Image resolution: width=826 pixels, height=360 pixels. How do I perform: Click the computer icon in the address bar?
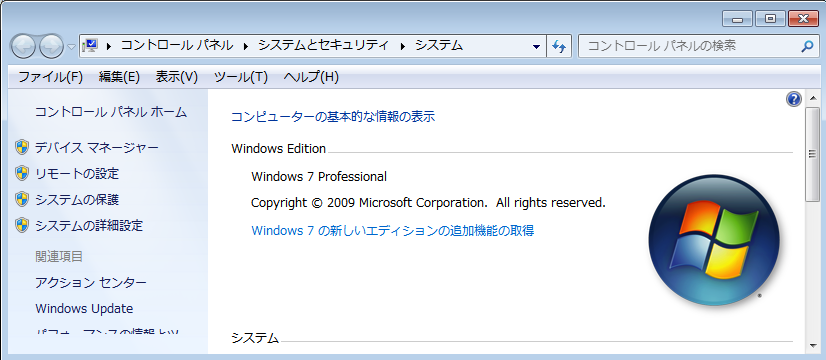[91, 45]
